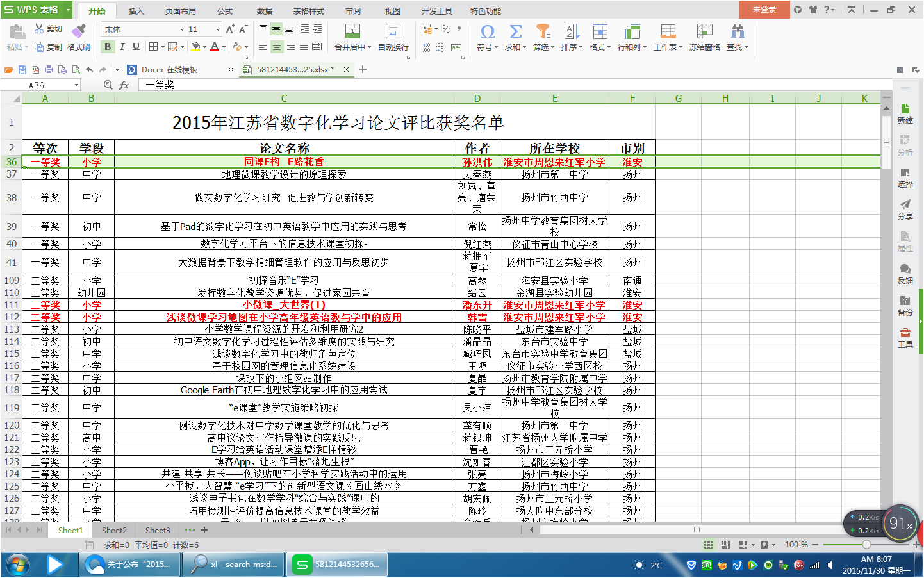This screenshot has height=578, width=924.
Task: Click the Freeze Panes (冻结窗格) icon
Action: tap(704, 31)
